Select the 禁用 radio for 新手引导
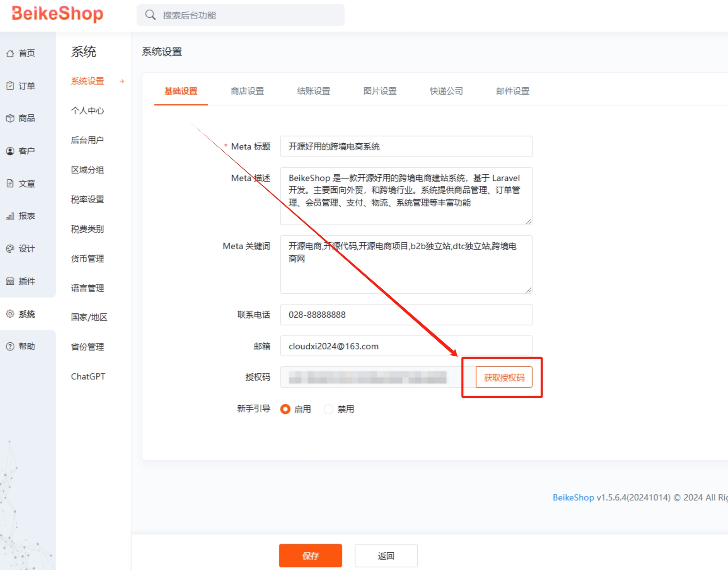The image size is (728, 570). tap(329, 409)
